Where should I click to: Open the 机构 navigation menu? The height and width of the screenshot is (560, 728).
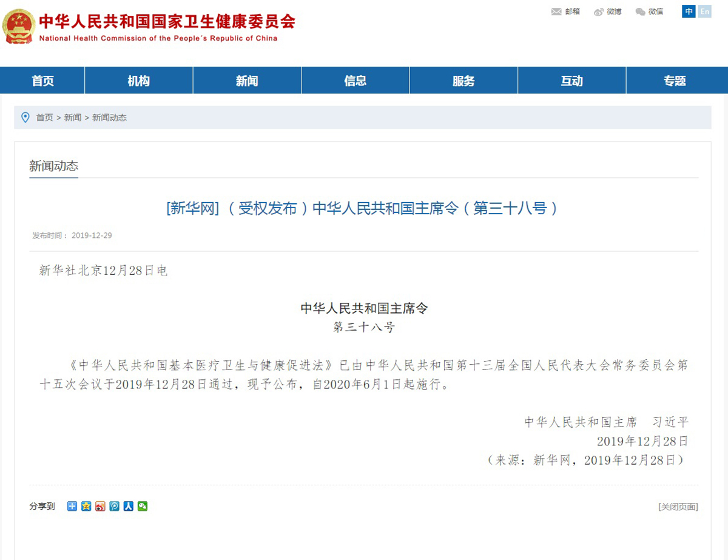138,81
